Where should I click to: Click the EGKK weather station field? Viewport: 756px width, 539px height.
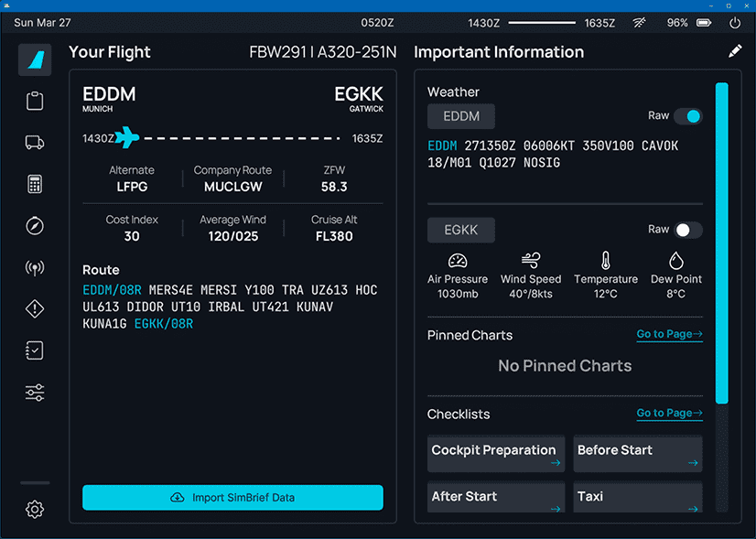[461, 230]
